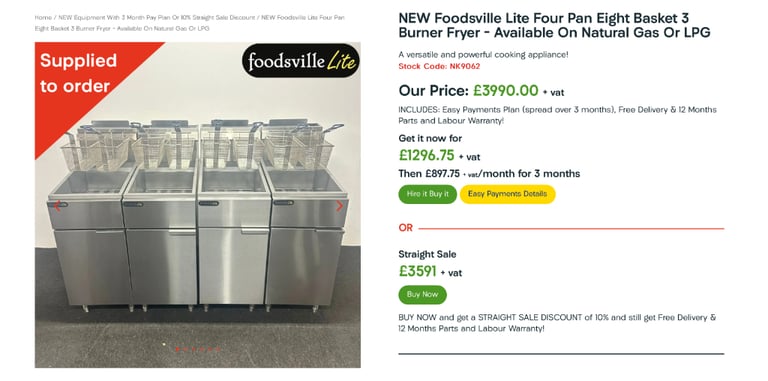Open the main fryer product photo
This screenshot has width=768, height=381.
(x=197, y=205)
